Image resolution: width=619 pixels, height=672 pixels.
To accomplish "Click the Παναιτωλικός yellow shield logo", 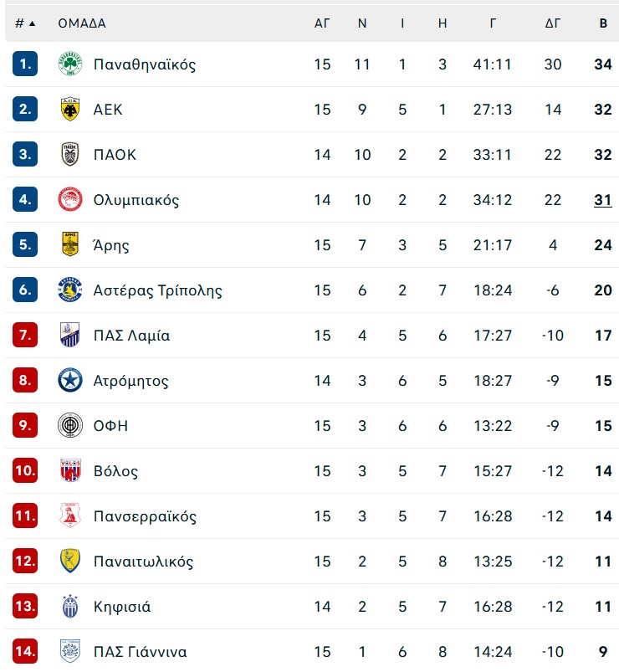I will (x=69, y=561).
